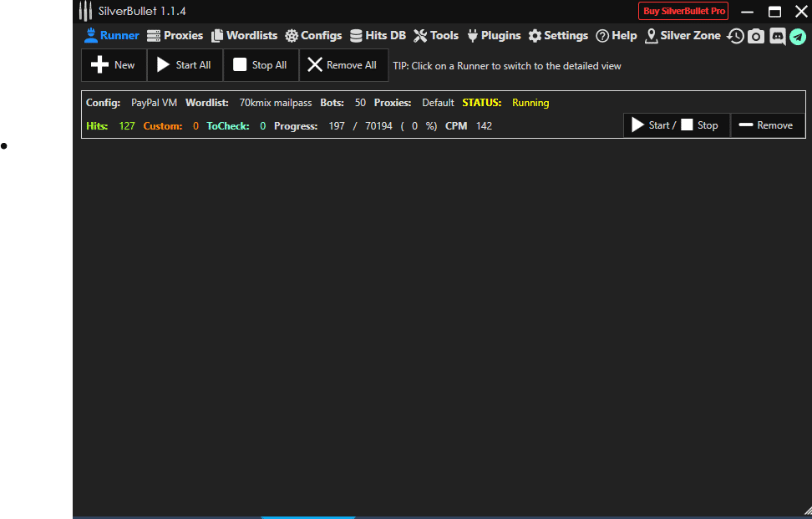Click the TIP text about detailed view
This screenshot has width=812, height=519.
506,66
